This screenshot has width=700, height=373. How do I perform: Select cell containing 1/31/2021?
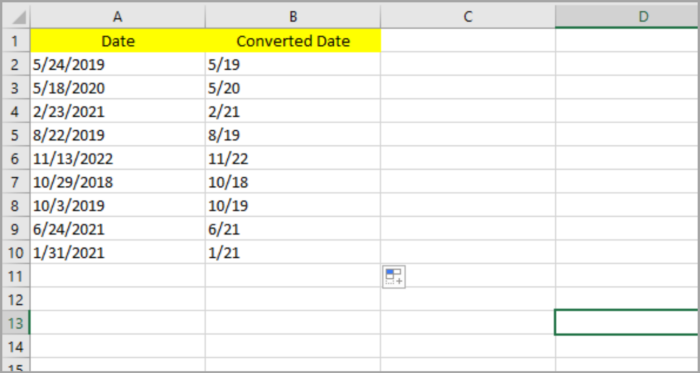point(118,252)
